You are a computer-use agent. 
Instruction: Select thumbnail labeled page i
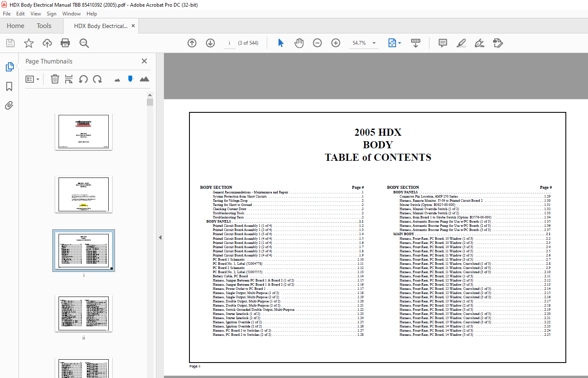click(84, 251)
